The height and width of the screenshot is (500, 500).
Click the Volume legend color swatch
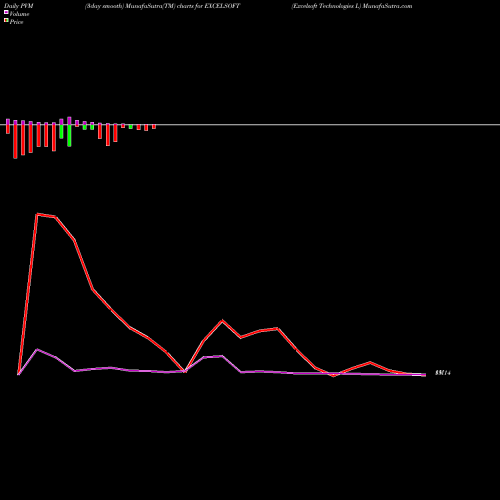point(6,12)
